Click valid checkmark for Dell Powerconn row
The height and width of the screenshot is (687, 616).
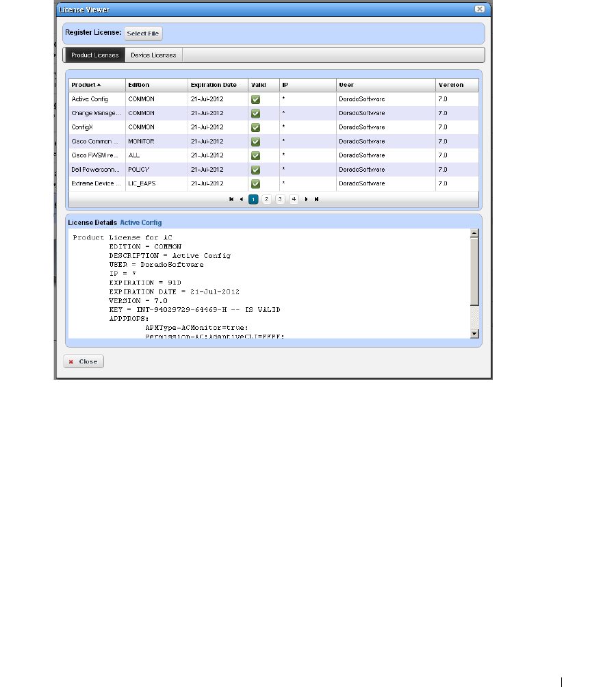(255, 170)
